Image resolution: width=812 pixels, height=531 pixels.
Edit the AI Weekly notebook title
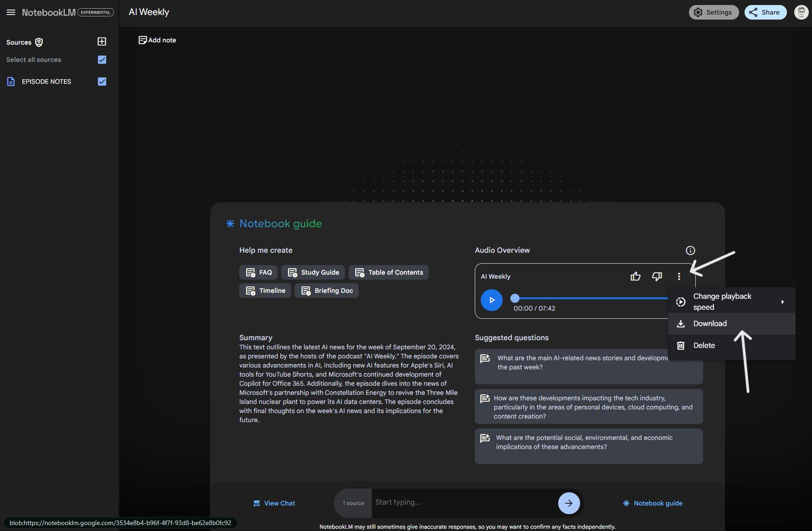click(x=149, y=12)
